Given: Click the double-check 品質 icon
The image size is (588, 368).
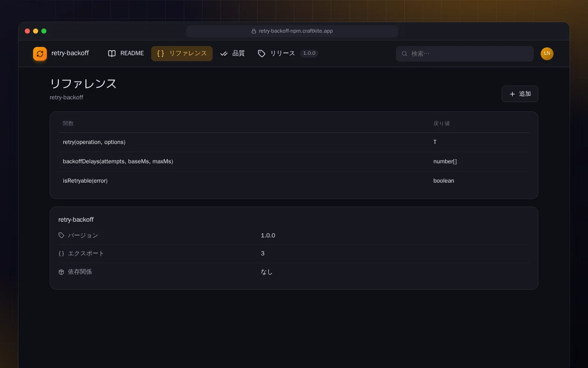Looking at the screenshot, I should tap(224, 53).
